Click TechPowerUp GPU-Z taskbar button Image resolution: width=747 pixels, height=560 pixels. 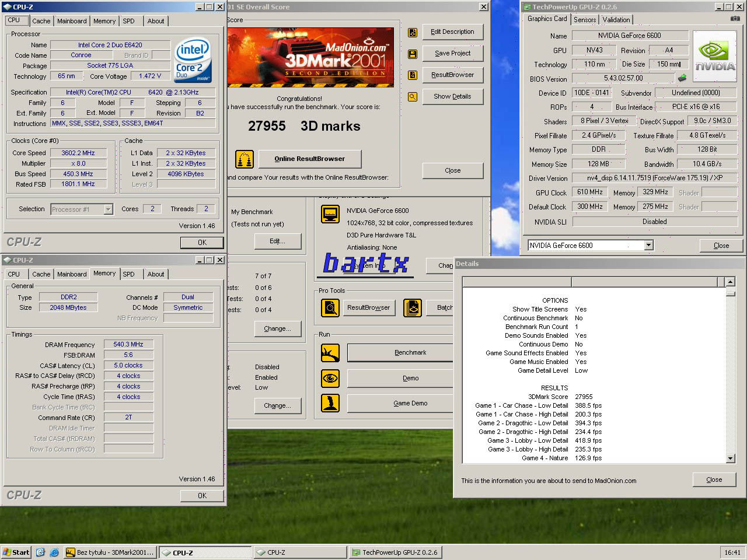coord(395,552)
